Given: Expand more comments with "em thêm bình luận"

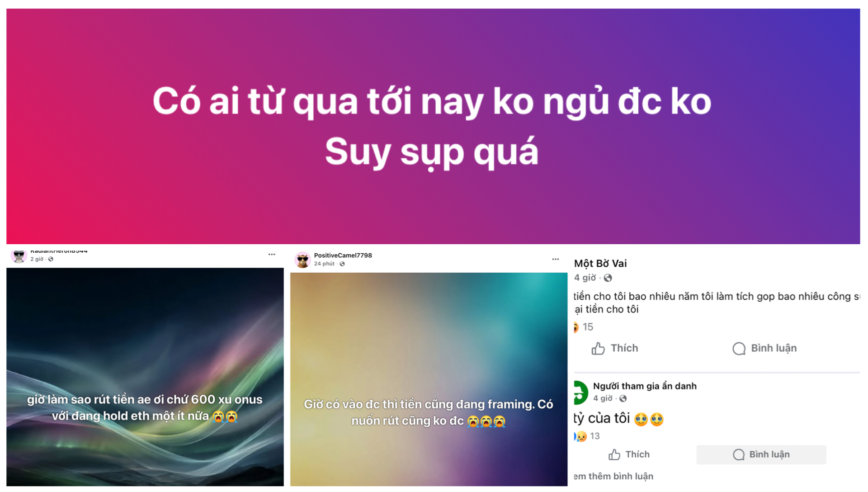Looking at the screenshot, I should 613,476.
